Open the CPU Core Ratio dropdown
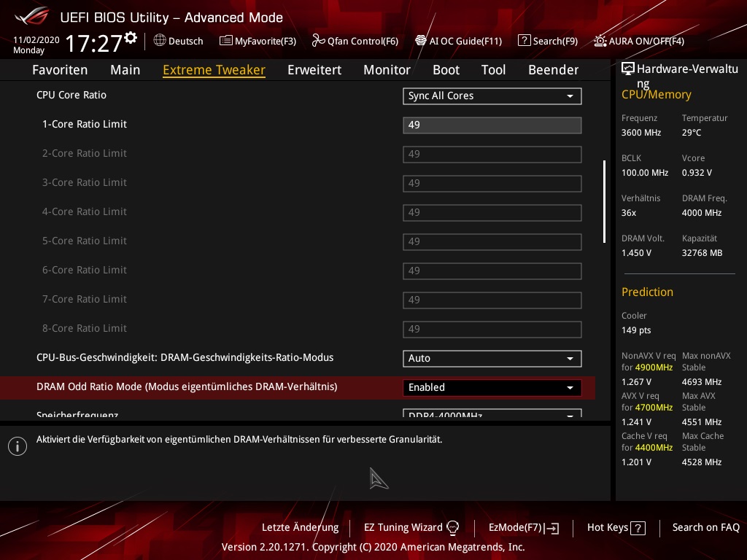Screen dimensions: 747x560 coord(492,96)
